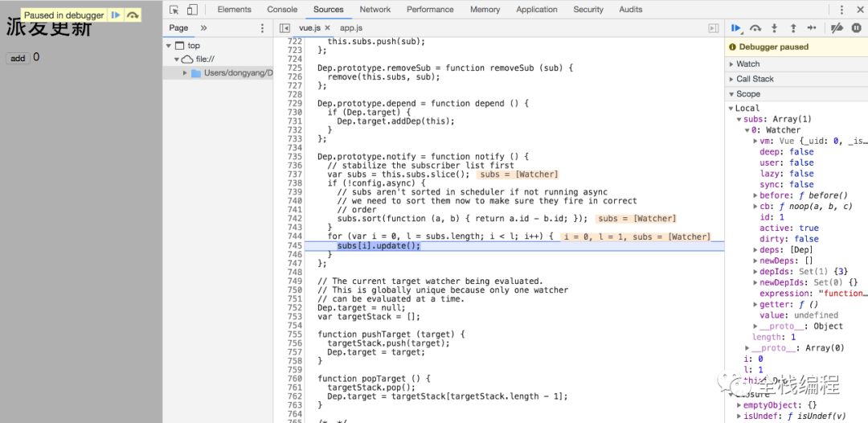Toggle pause on exceptions
The width and height of the screenshot is (868, 423).
(x=857, y=27)
